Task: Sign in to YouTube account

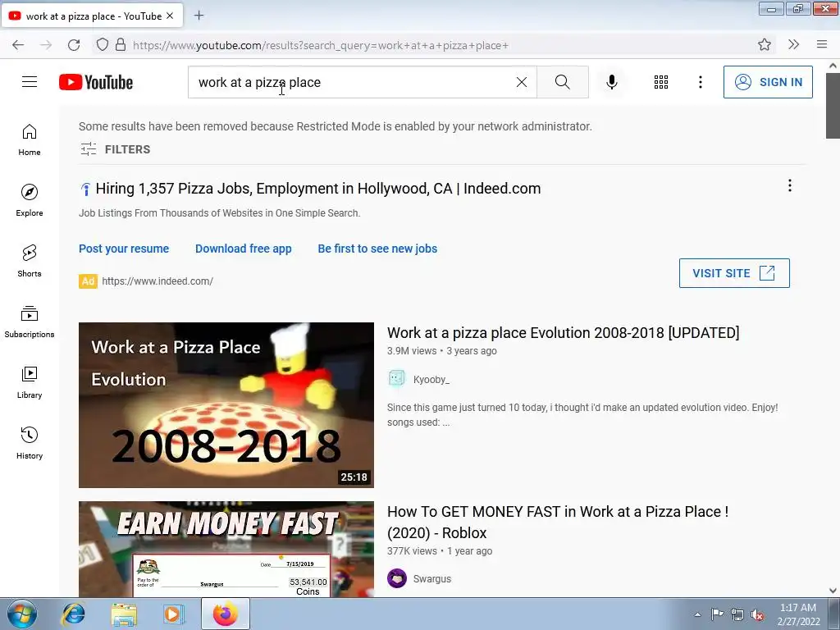Action: (x=768, y=82)
